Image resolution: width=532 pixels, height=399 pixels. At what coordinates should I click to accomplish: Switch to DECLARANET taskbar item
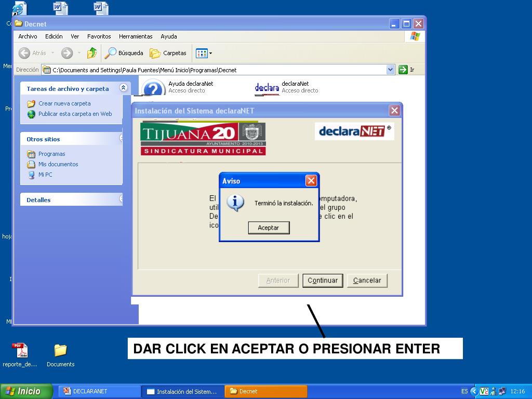click(x=100, y=391)
